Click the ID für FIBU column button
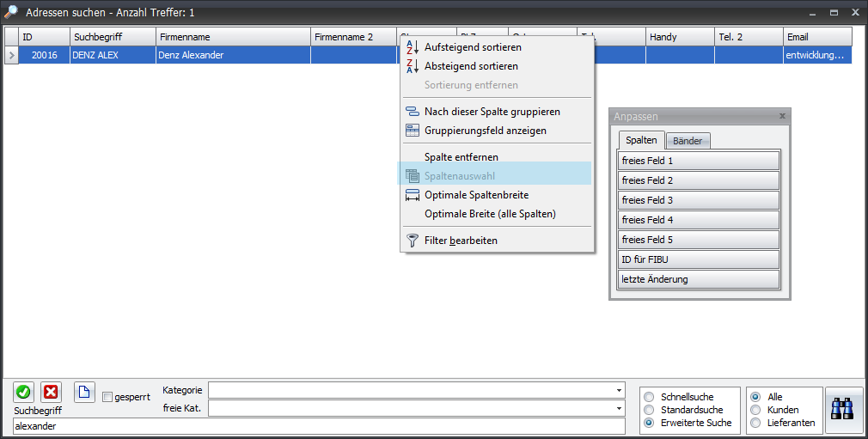 coord(698,259)
